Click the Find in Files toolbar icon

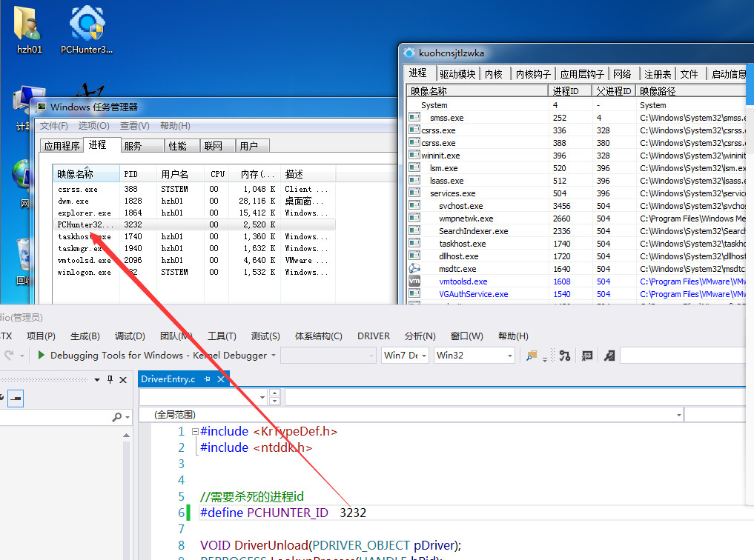click(x=532, y=356)
